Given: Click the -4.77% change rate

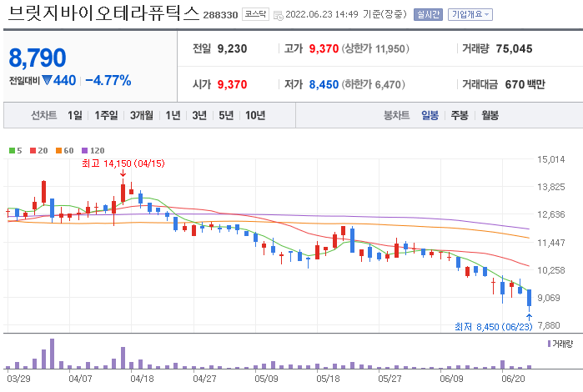Looking at the screenshot, I should click(x=108, y=80).
